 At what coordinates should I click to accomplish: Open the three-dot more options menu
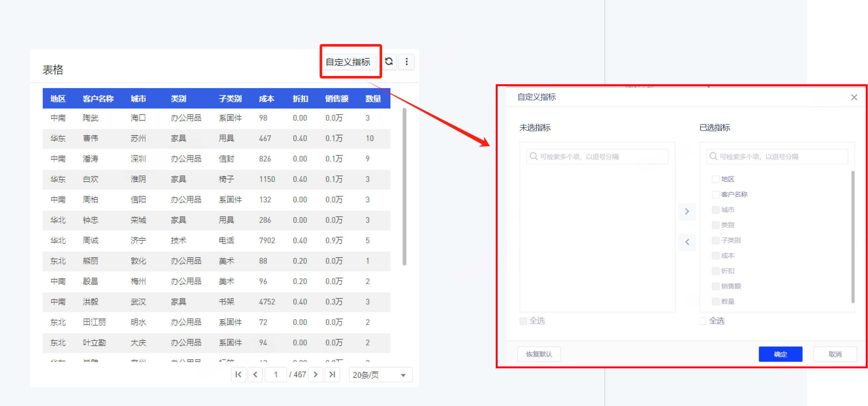pos(406,62)
